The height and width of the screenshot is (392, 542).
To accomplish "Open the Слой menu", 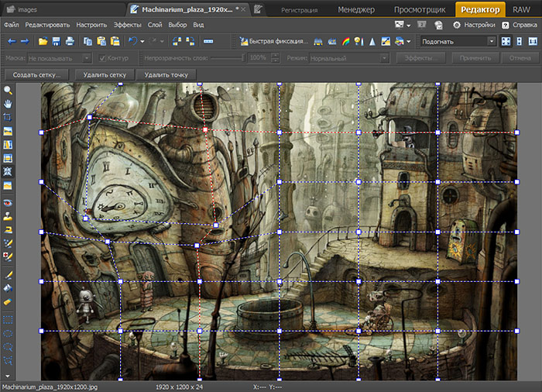I will [x=155, y=25].
